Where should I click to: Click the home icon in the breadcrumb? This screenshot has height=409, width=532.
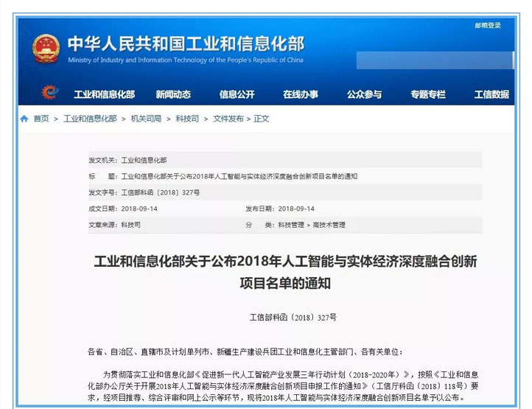pyautogui.click(x=24, y=119)
